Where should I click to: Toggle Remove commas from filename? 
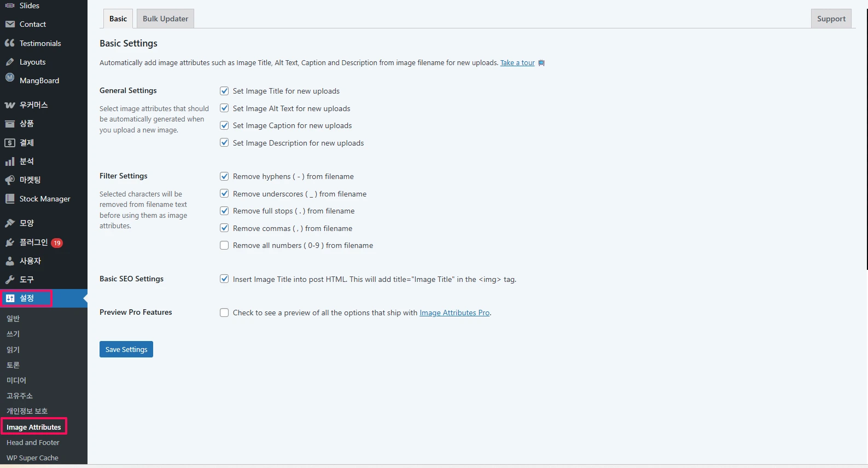click(x=224, y=228)
